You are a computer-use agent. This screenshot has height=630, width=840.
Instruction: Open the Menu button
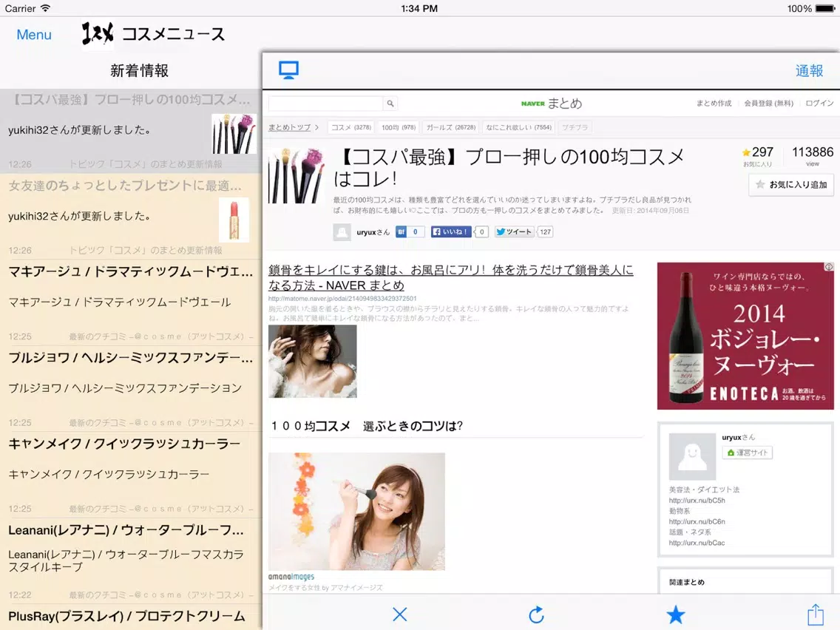coord(34,35)
